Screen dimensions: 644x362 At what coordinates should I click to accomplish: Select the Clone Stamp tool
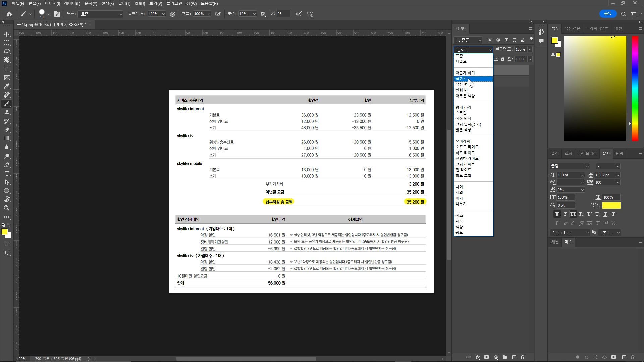click(x=7, y=112)
